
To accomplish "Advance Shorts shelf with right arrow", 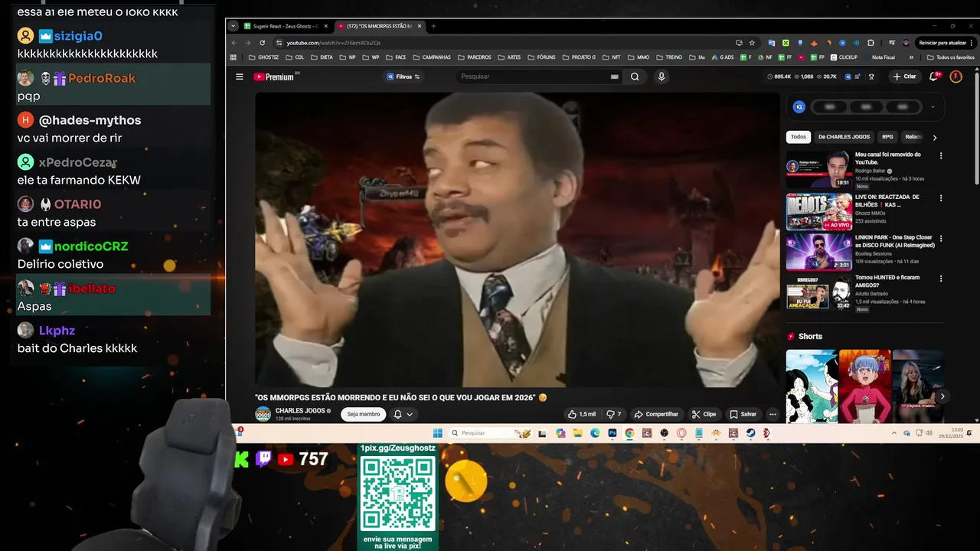I will point(942,396).
